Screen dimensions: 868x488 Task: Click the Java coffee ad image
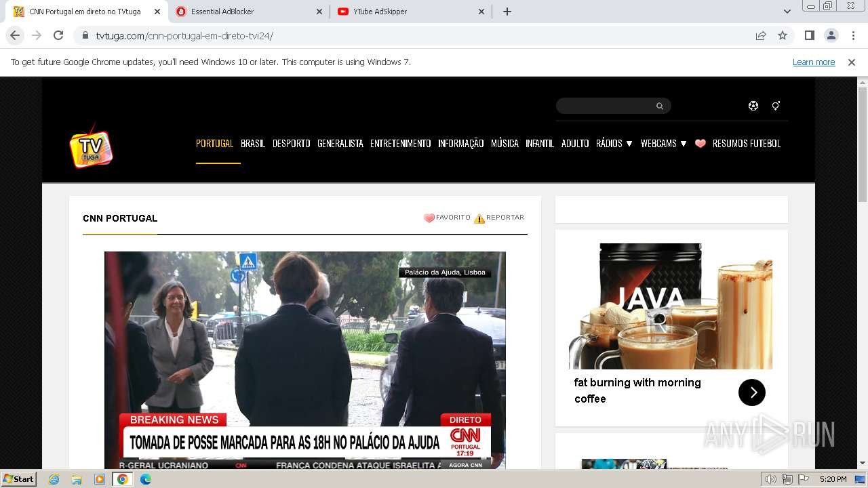pos(671,306)
